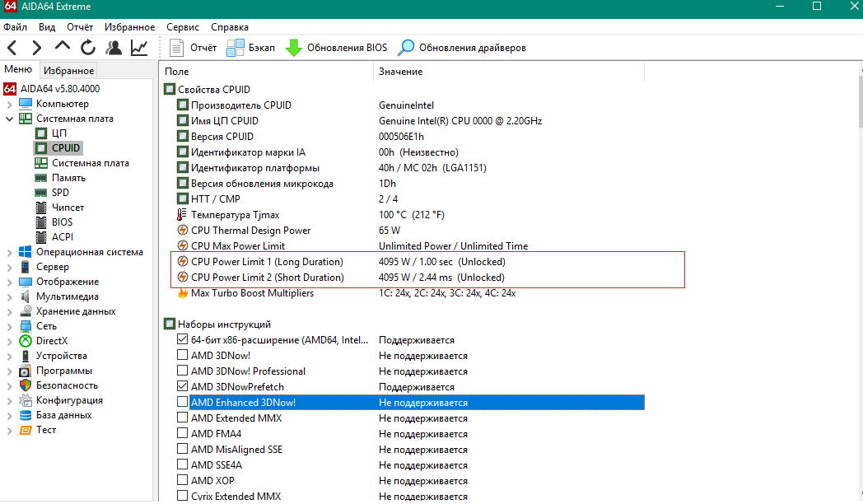This screenshot has width=863, height=504.
Task: Click the Безопасность shield icon
Action: [x=26, y=385]
